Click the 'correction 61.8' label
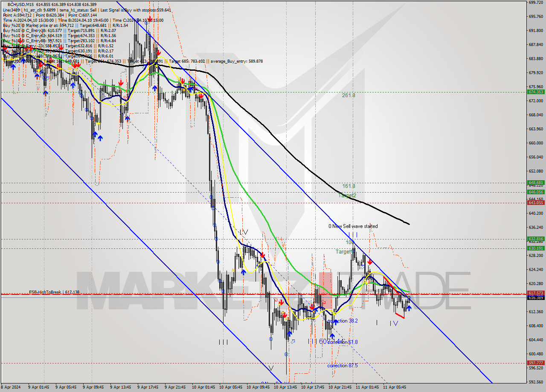The height and width of the screenshot is (392, 546). [x=343, y=342]
